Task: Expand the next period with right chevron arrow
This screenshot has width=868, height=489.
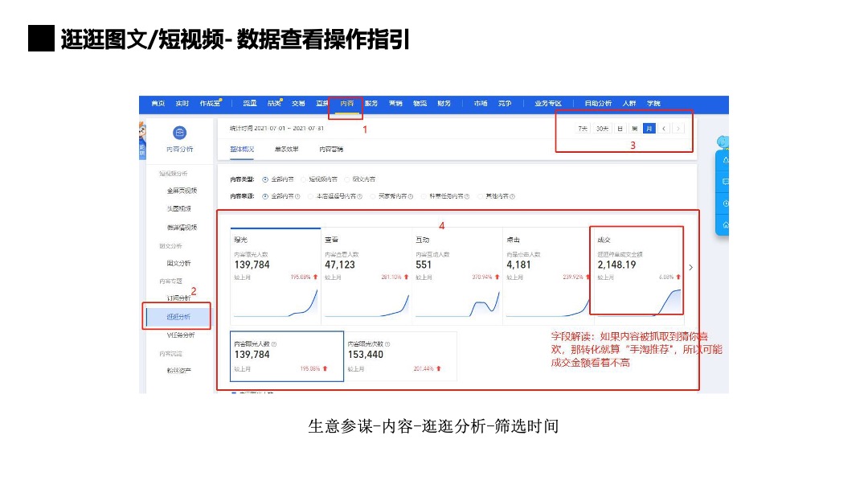Action: 678,129
